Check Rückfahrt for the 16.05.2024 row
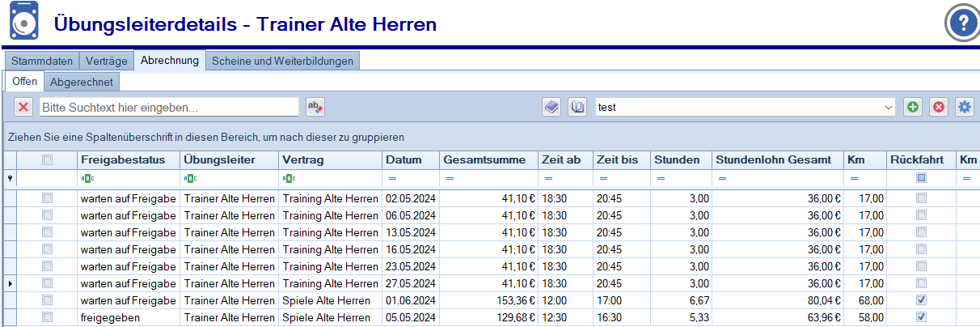This screenshot has width=980, height=327. coord(921,248)
